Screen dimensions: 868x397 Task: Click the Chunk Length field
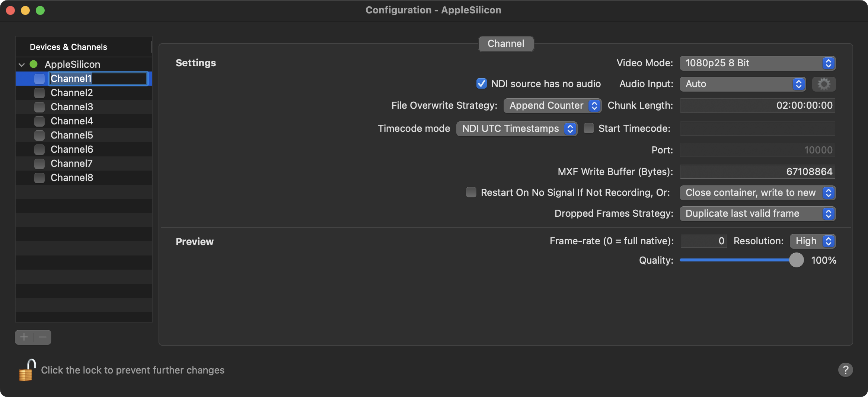pyautogui.click(x=757, y=105)
